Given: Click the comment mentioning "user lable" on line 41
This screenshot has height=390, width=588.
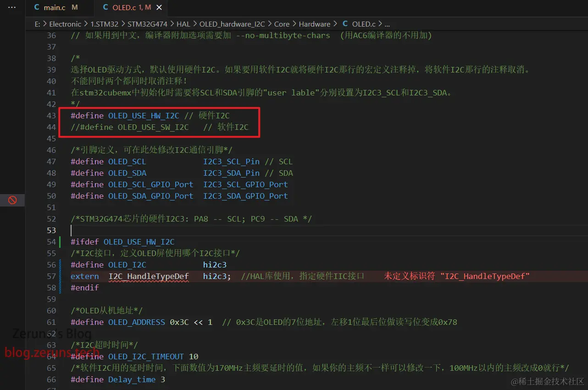Looking at the screenshot, I should pos(262,93).
